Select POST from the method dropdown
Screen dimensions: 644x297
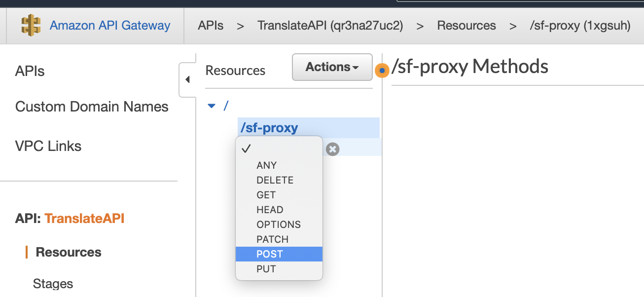pyautogui.click(x=270, y=254)
